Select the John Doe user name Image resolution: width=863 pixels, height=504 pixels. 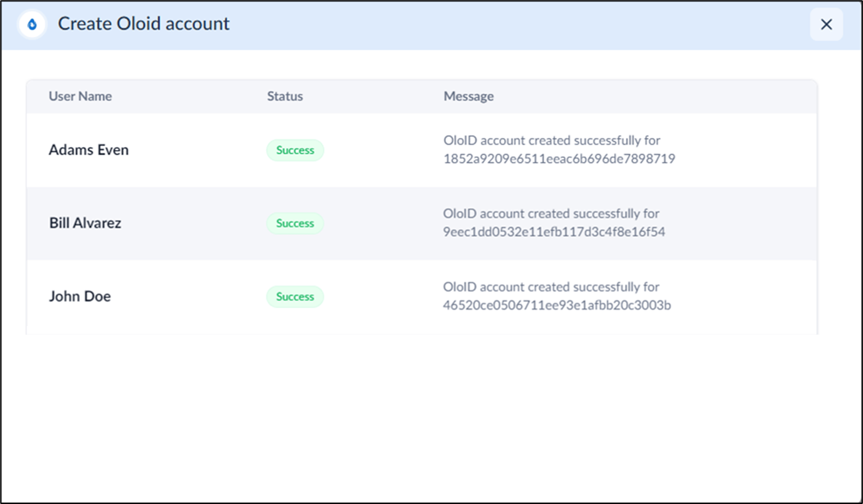pos(80,296)
